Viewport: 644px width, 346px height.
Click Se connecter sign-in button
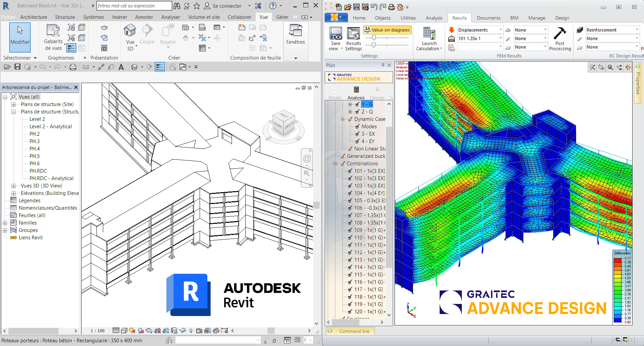pyautogui.click(x=223, y=6)
